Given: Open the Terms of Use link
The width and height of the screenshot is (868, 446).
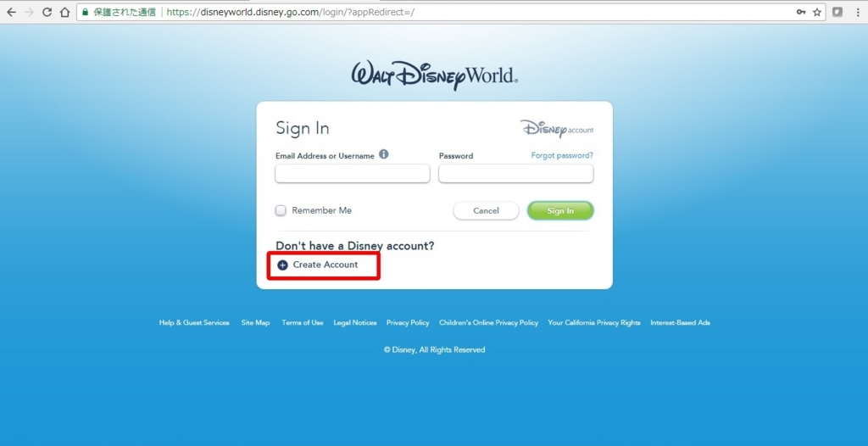Looking at the screenshot, I should (303, 322).
